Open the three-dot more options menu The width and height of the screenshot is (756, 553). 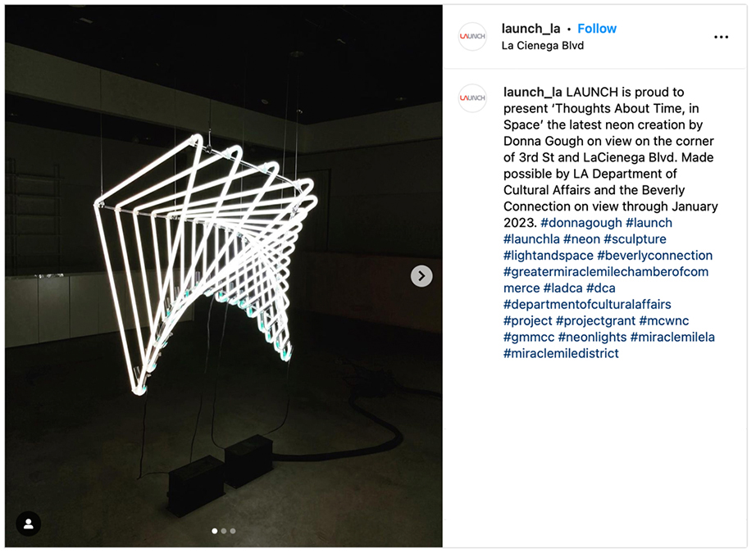721,37
